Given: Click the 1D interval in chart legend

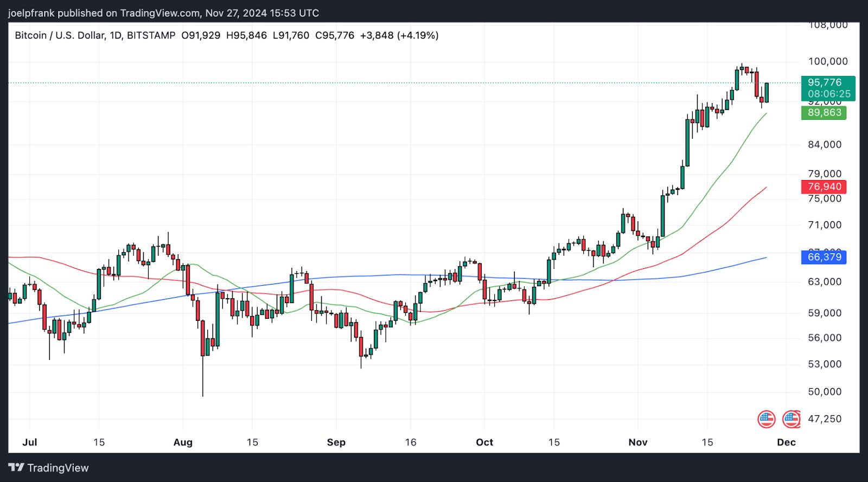Looking at the screenshot, I should (116, 35).
